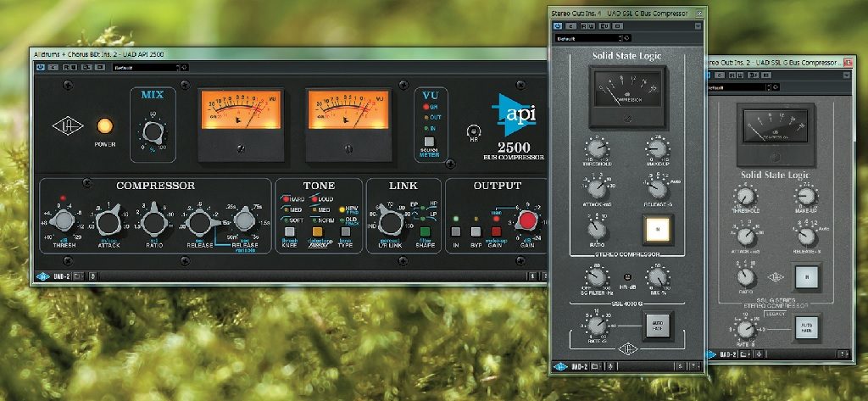Screen dimensions: 868x401
Task: Click Read/Write icons in SSL ins. 4 toolbar
Action: coord(588,26)
